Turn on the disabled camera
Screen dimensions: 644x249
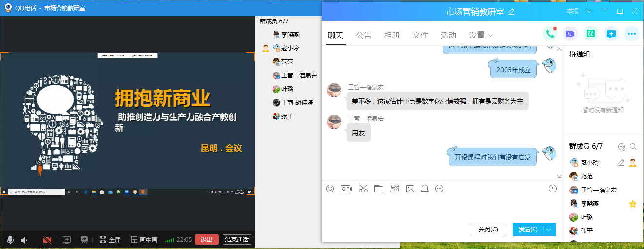coord(47,240)
